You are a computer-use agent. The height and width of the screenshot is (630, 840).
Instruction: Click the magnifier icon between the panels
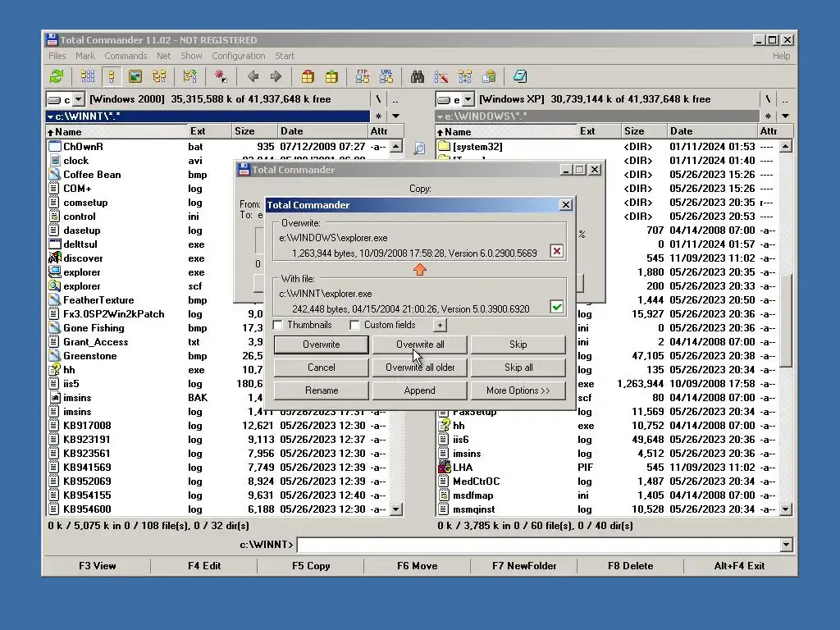[x=419, y=148]
